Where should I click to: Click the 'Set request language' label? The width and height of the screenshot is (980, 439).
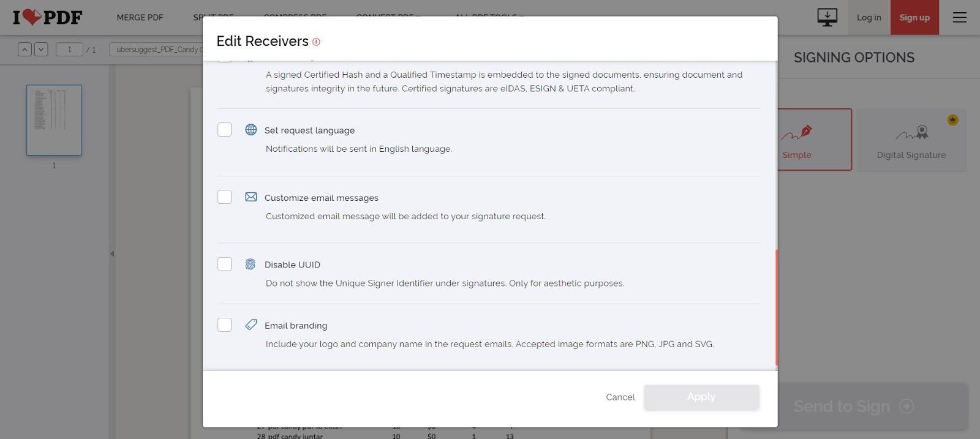coord(309,130)
